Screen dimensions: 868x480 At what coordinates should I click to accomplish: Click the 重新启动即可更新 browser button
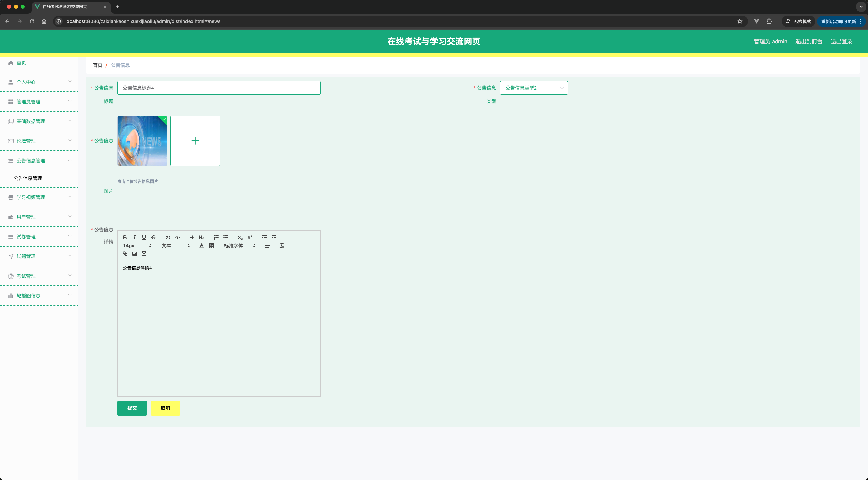pos(841,21)
